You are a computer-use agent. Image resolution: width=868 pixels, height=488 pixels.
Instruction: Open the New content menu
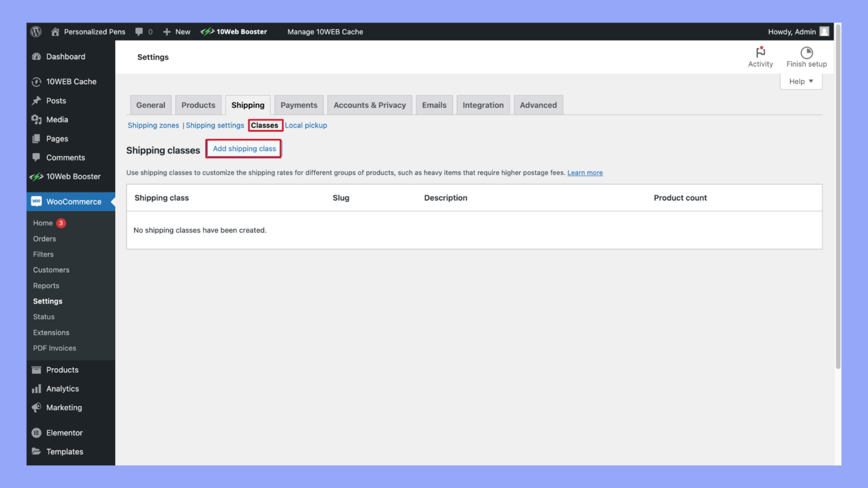pos(176,32)
